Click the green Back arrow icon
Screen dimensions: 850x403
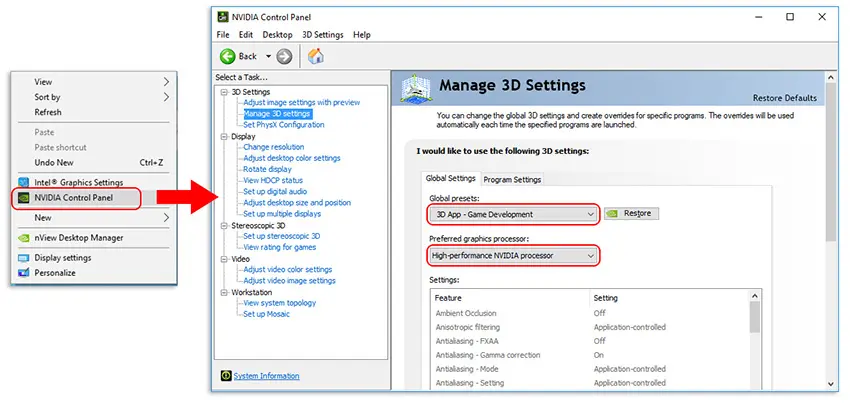click(x=228, y=56)
